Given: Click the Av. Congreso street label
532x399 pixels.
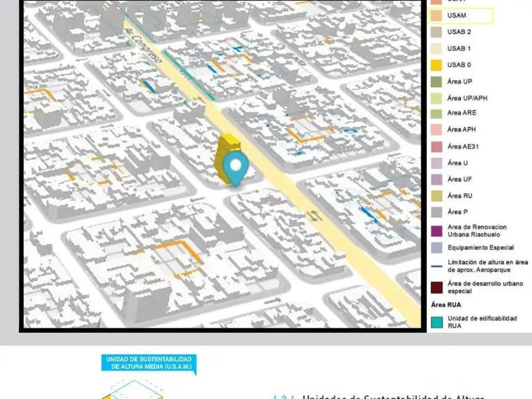Looking at the screenshot, I should coord(140,46).
